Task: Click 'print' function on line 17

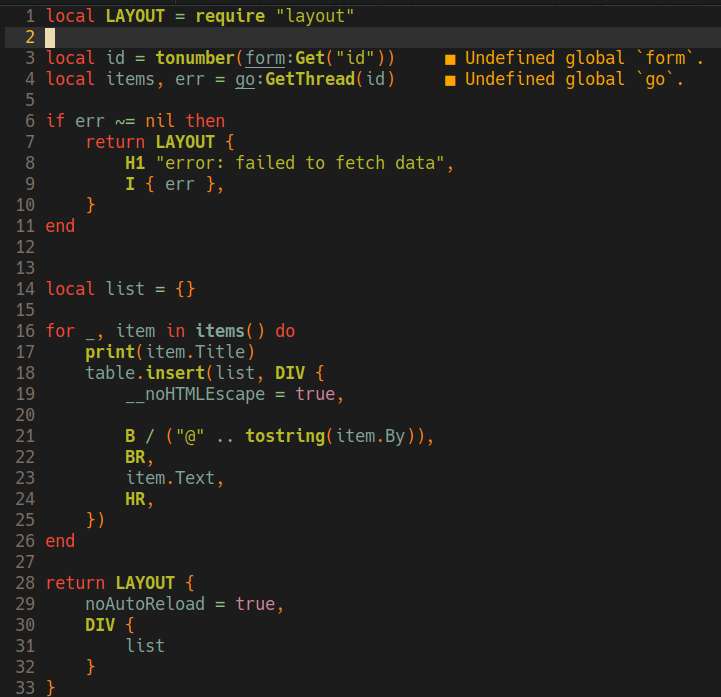Action: [110, 352]
